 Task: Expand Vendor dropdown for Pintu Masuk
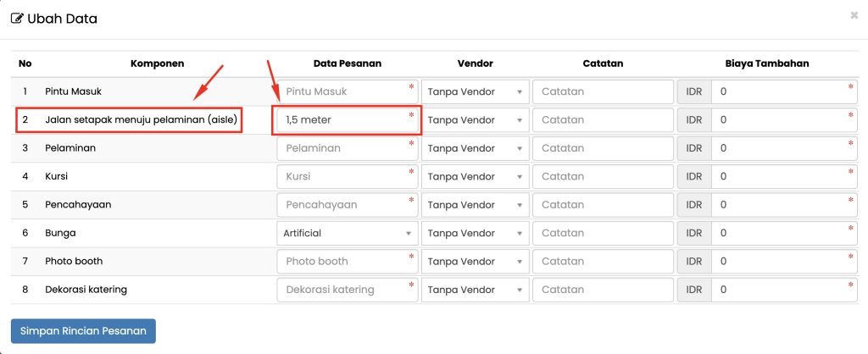[475, 91]
